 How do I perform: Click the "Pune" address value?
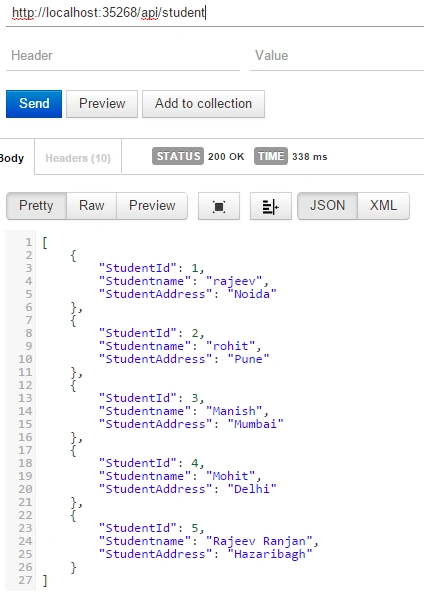click(248, 359)
